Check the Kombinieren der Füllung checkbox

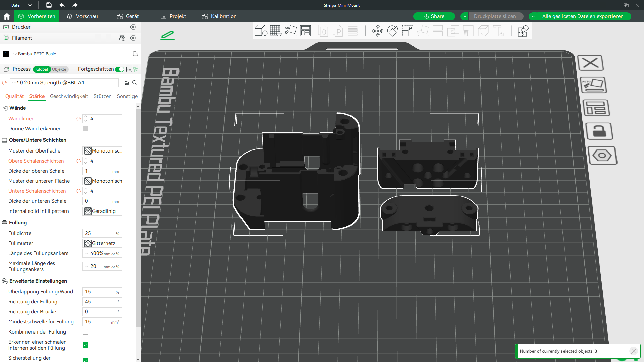pos(85,332)
